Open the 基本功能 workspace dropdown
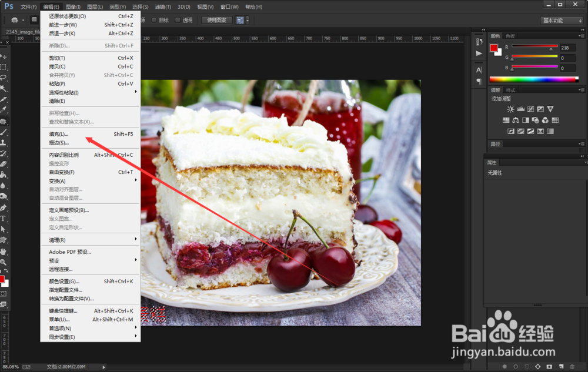 pyautogui.click(x=562, y=21)
